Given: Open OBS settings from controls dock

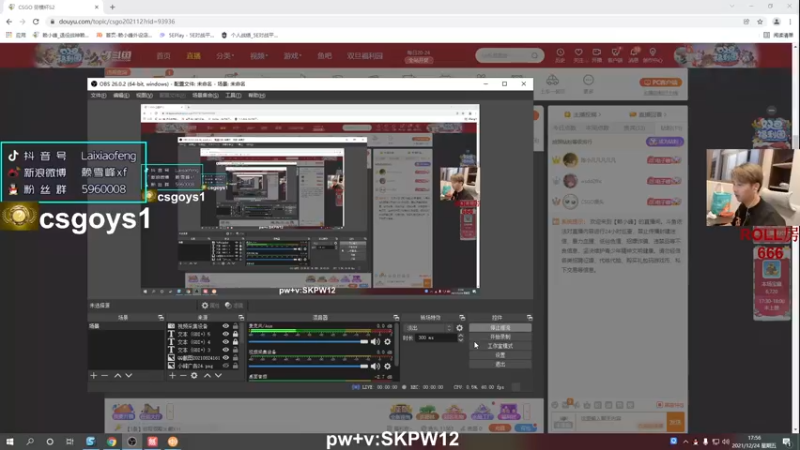Looking at the screenshot, I should pyautogui.click(x=500, y=355).
